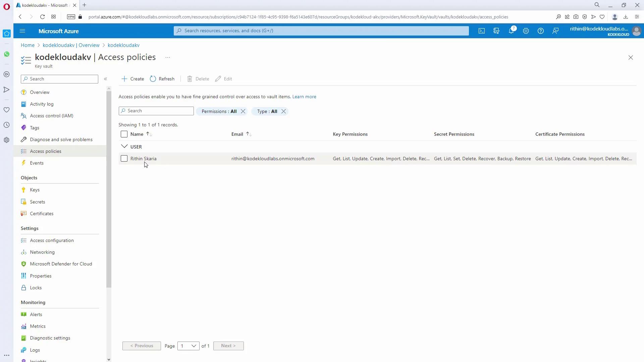Open Azure Cloud Shell icon

(482, 31)
